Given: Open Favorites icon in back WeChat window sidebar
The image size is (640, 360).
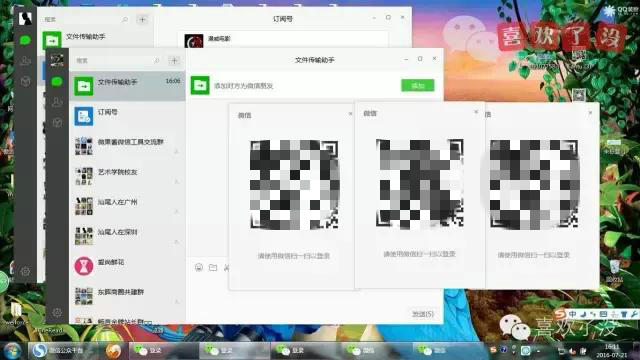Looking at the screenshot, I should point(25,81).
